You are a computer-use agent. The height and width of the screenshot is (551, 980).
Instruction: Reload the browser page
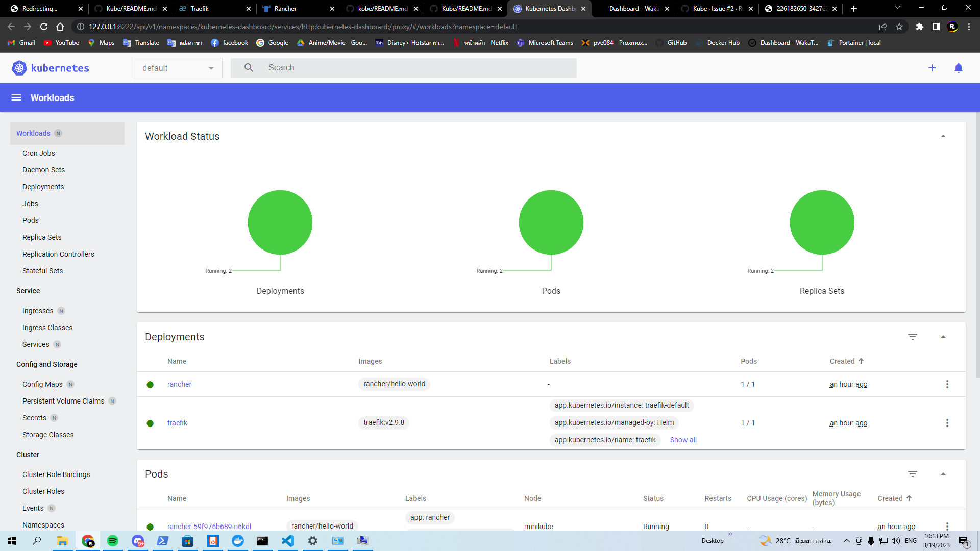(x=44, y=27)
